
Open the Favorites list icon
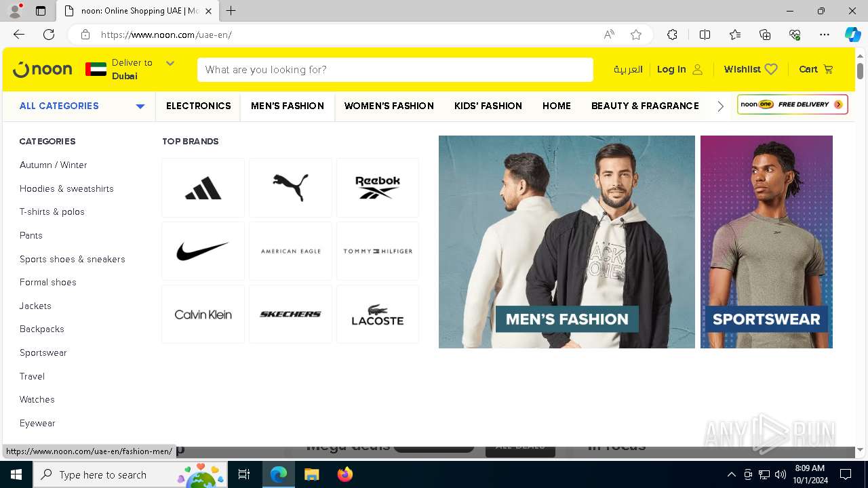(735, 35)
